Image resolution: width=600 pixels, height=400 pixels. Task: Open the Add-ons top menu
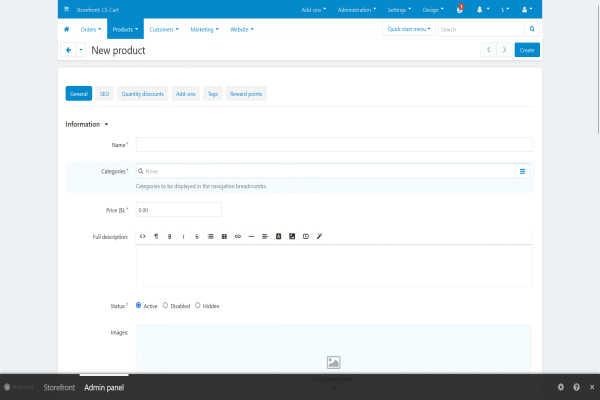314,10
